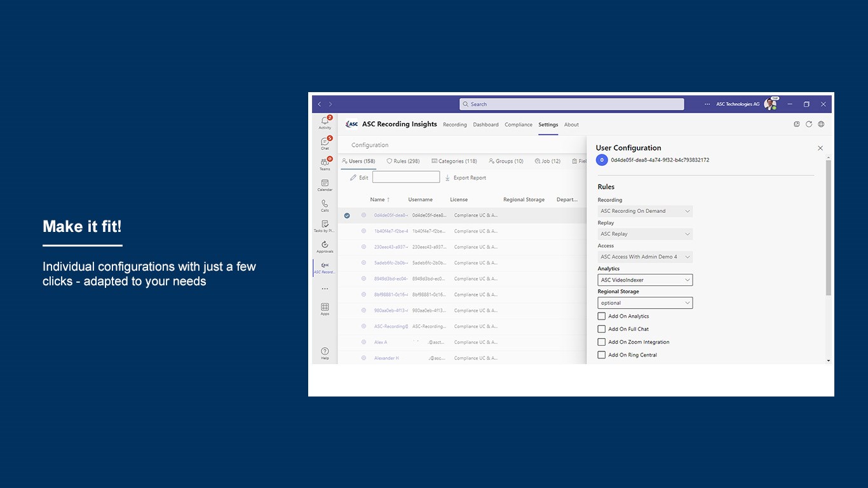Screen dimensions: 868x488
Task: Go forward with the navigation arrow
Action: (330, 104)
